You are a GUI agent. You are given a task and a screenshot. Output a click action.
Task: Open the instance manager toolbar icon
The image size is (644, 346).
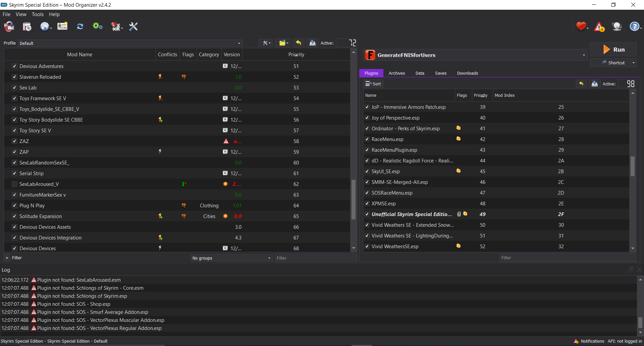tap(9, 26)
